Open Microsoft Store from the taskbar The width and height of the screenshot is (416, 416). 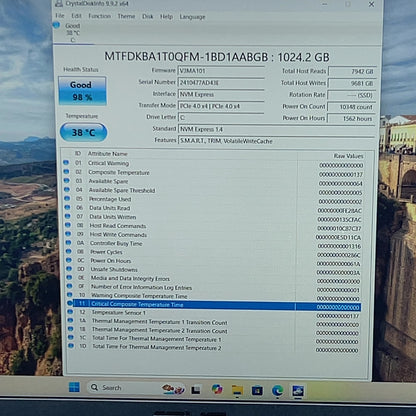tap(257, 390)
